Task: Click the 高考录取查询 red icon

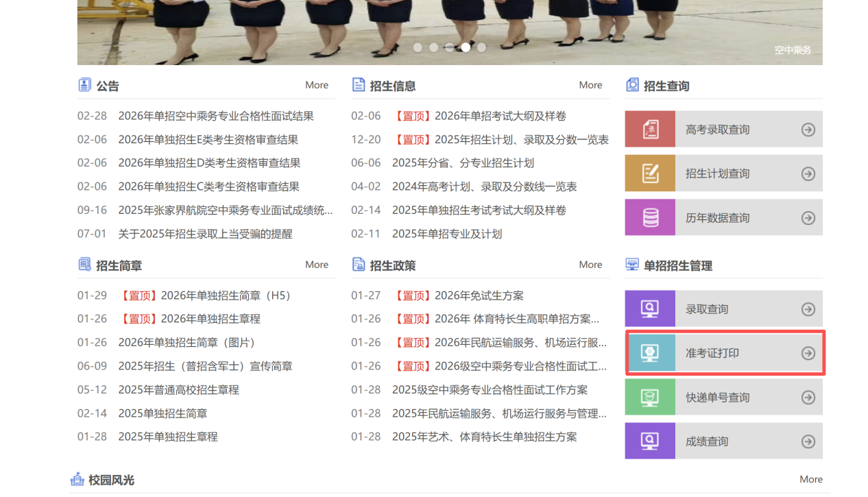Action: [649, 130]
